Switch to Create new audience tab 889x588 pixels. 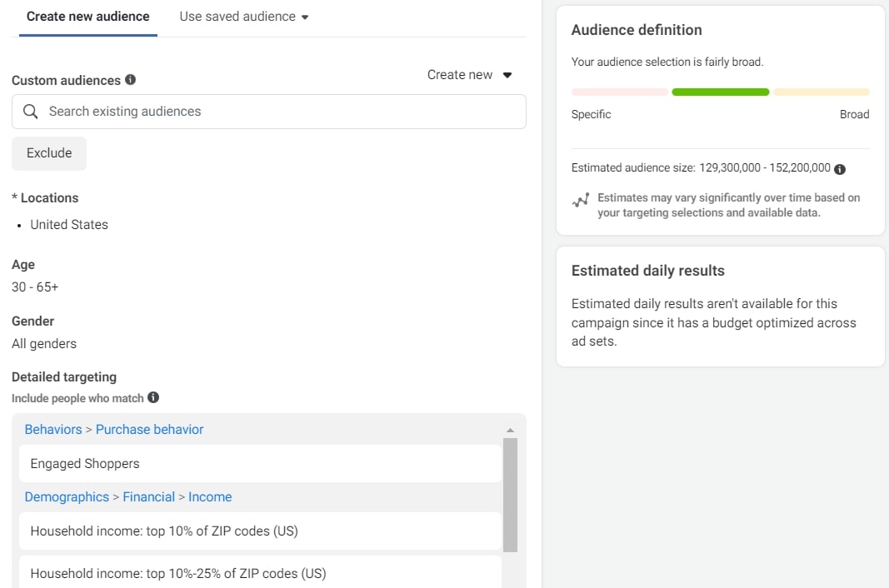coord(87,17)
